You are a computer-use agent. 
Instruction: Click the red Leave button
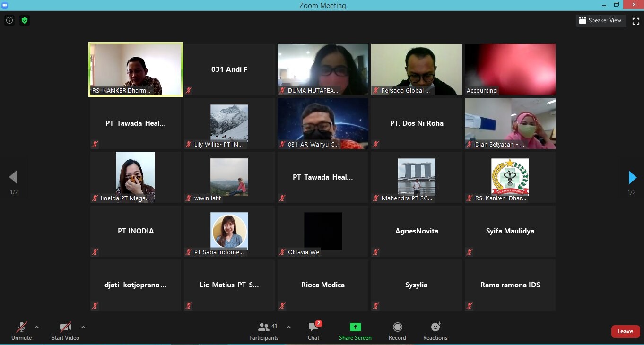625,331
